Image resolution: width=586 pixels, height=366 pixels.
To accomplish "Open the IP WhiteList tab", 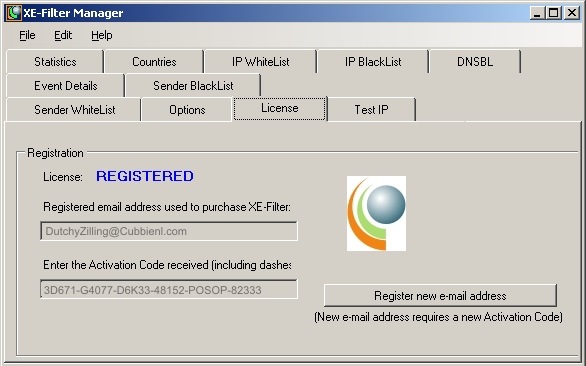I will (x=260, y=62).
